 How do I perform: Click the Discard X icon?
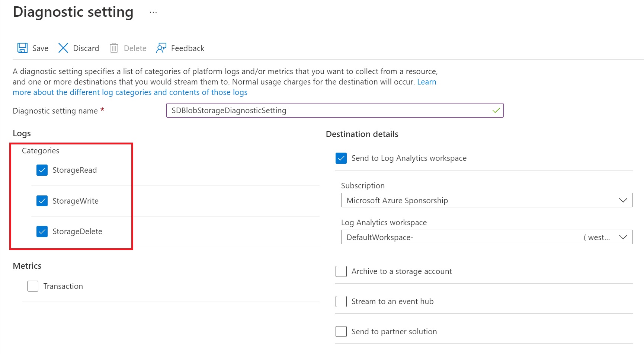tap(63, 48)
